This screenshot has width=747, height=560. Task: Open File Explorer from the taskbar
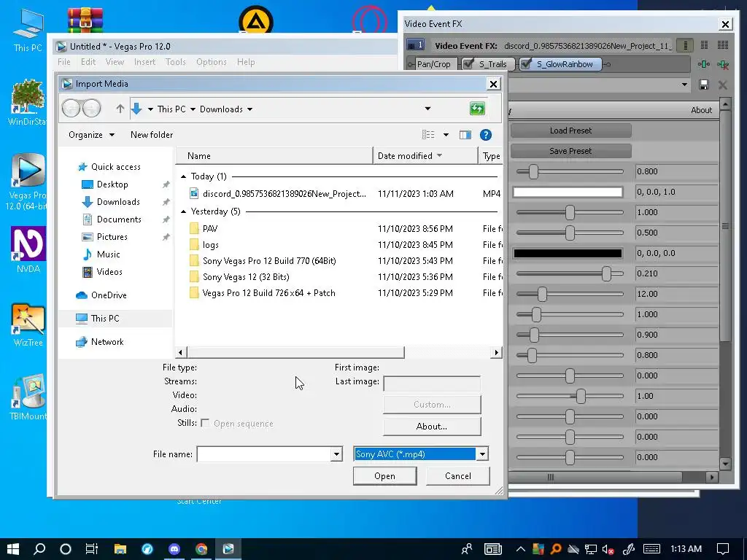[120, 548]
